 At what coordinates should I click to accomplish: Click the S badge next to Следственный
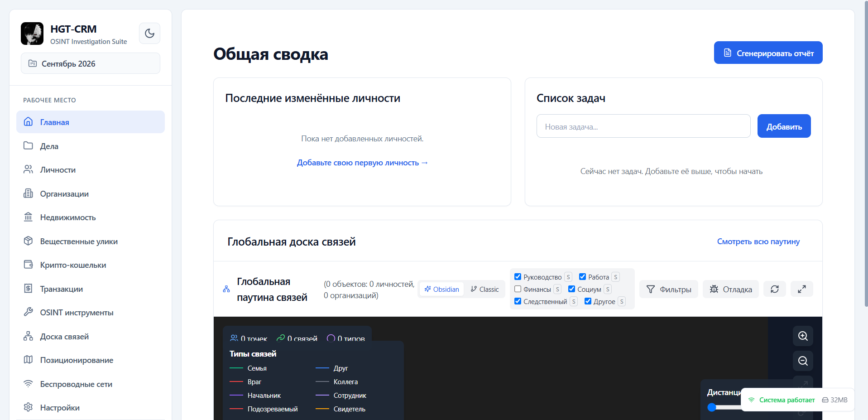pyautogui.click(x=574, y=301)
